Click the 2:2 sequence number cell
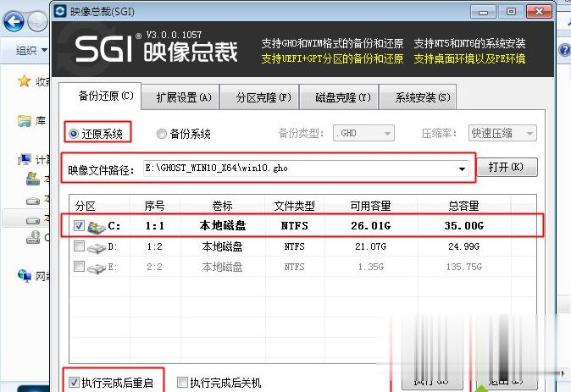This screenshot has width=571, height=392. (x=155, y=267)
